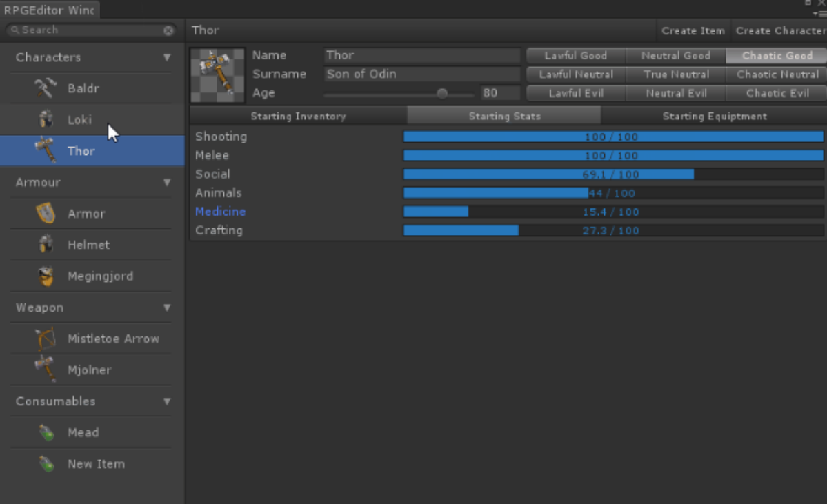Click the Create Item button
This screenshot has width=827, height=504.
pyautogui.click(x=693, y=30)
